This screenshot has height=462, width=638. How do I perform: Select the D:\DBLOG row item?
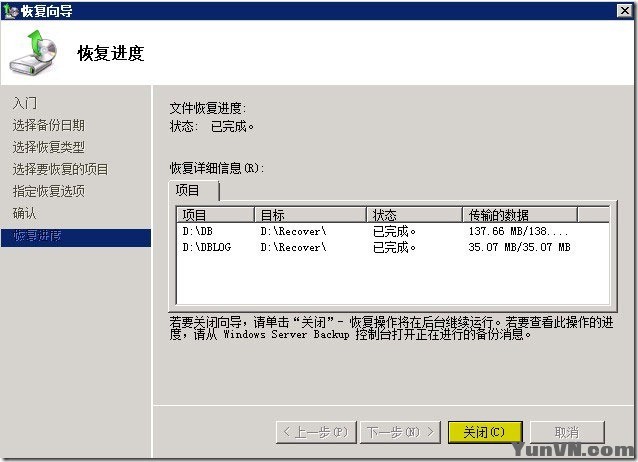pos(207,247)
